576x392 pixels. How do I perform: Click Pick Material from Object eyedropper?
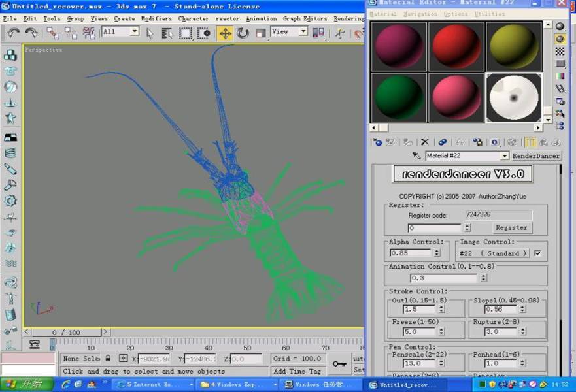pyautogui.click(x=416, y=155)
